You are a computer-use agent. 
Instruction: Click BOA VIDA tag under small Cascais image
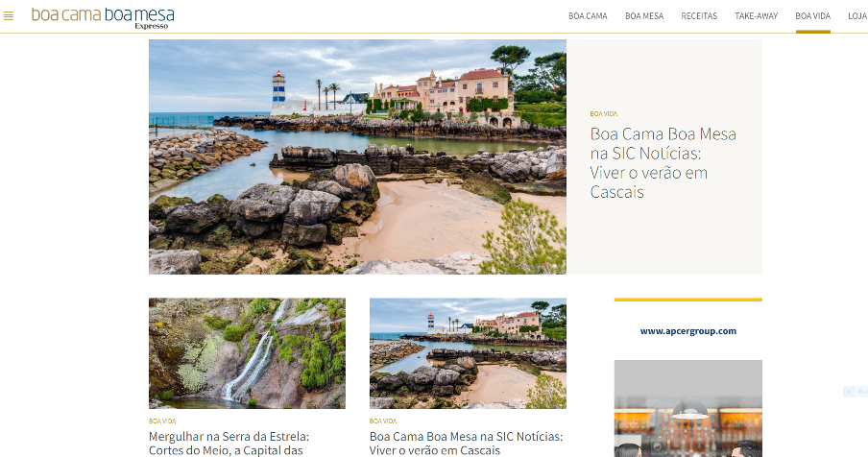point(383,421)
